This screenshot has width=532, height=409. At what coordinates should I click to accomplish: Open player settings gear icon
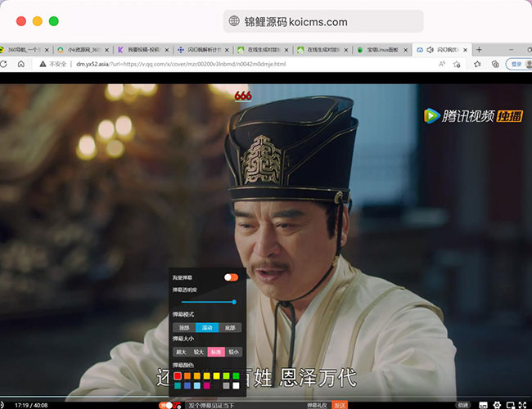(x=497, y=405)
